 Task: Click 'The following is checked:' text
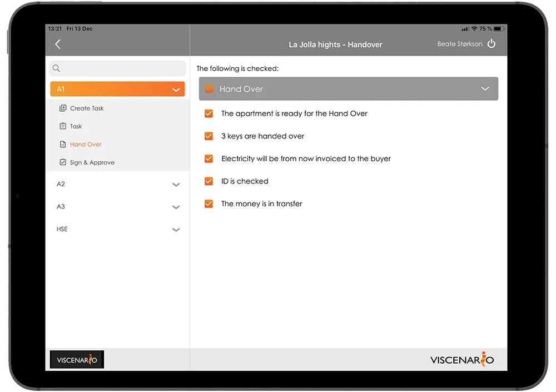pos(237,68)
